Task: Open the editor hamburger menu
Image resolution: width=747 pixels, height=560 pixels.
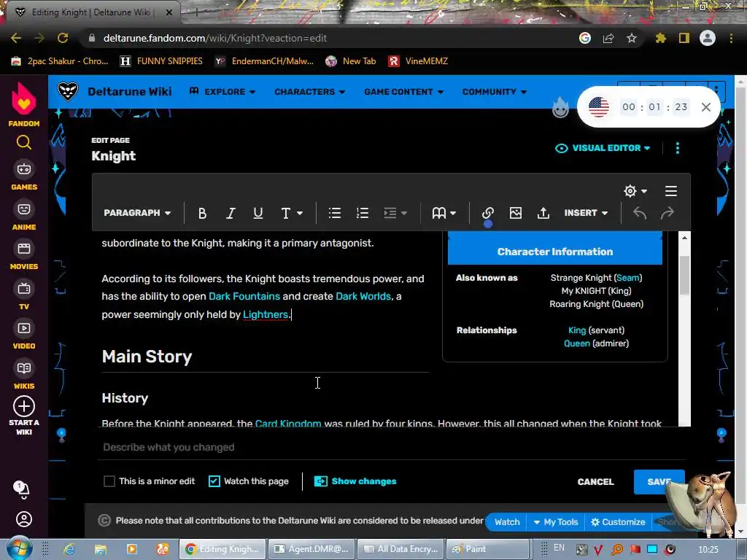Action: click(671, 192)
